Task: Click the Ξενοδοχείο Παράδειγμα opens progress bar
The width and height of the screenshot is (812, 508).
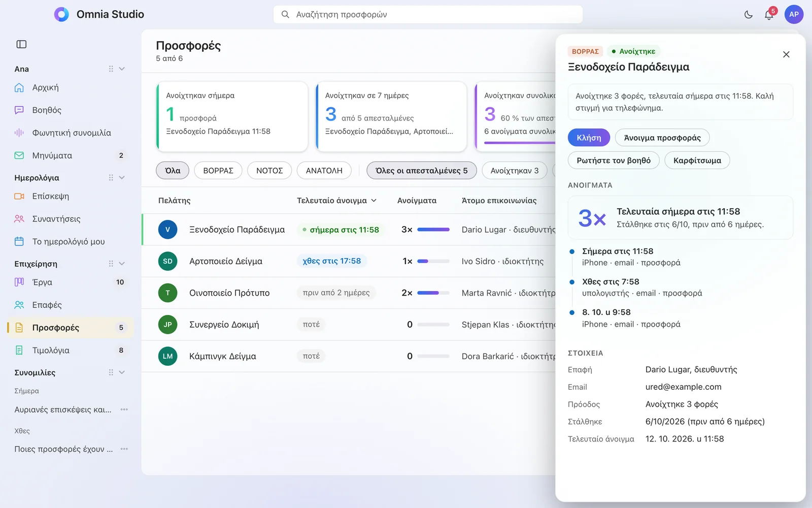Action: pyautogui.click(x=433, y=230)
